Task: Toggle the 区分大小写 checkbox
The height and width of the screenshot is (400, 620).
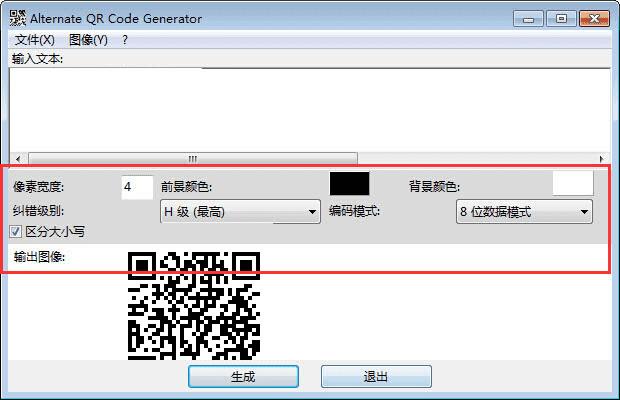Action: tap(15, 232)
